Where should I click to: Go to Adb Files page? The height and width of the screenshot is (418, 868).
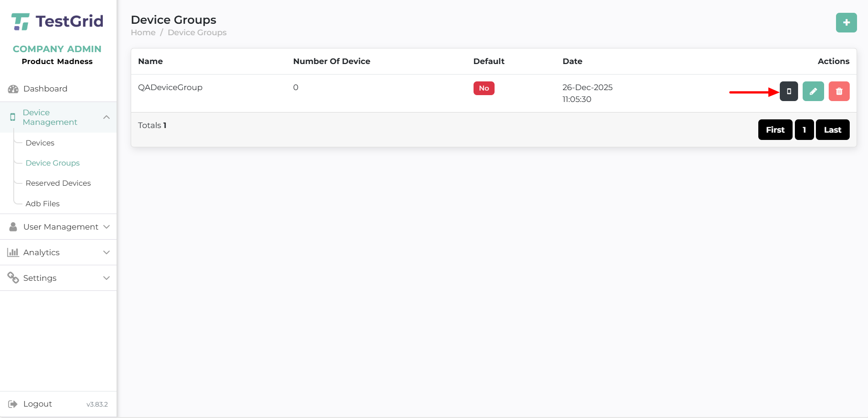43,204
